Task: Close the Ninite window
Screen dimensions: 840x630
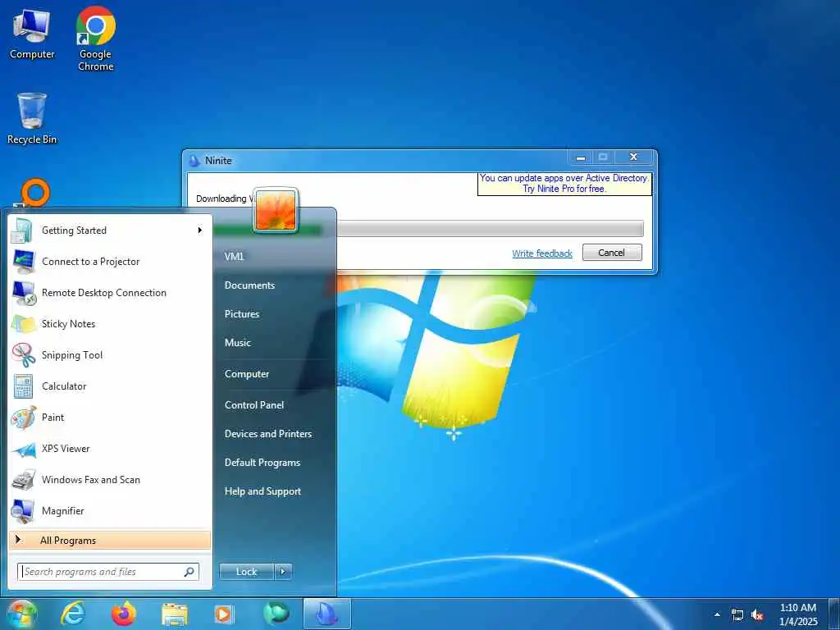Action: tap(633, 157)
